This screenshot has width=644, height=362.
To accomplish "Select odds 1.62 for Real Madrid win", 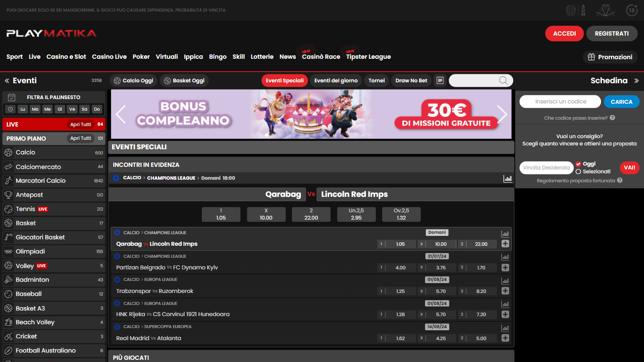I will click(397, 338).
